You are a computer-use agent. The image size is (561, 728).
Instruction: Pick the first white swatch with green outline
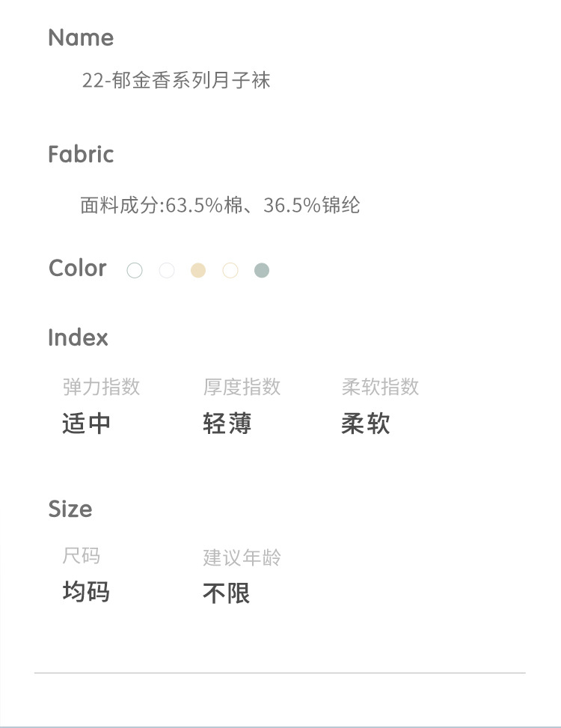click(x=135, y=270)
